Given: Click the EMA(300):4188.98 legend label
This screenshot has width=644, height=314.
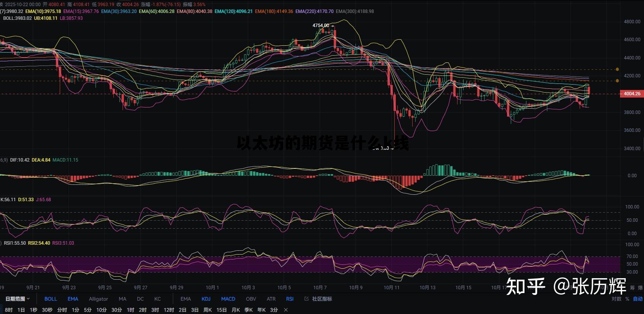Looking at the screenshot, I should (x=355, y=11).
